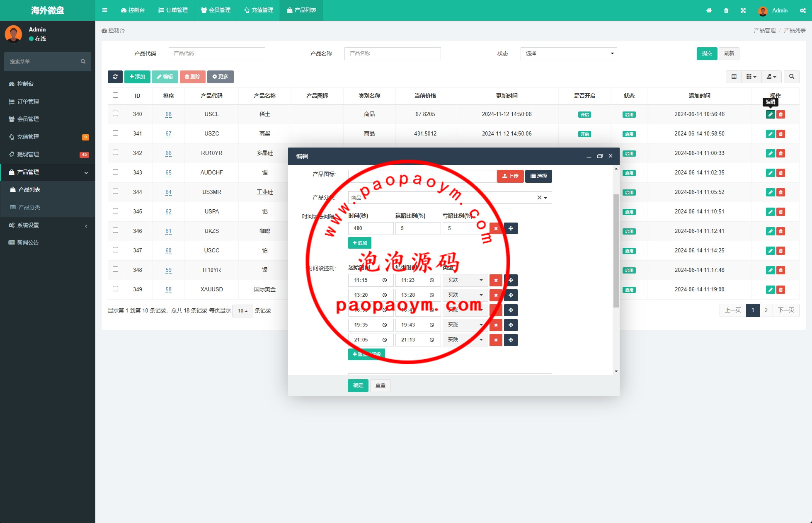Switch to the 充值管理 top tab

tap(258, 10)
